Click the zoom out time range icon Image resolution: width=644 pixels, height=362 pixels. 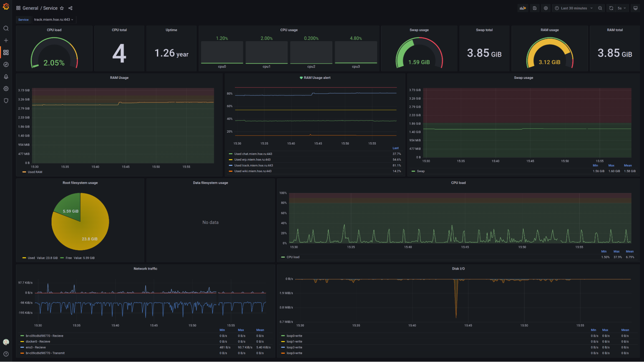coord(600,8)
